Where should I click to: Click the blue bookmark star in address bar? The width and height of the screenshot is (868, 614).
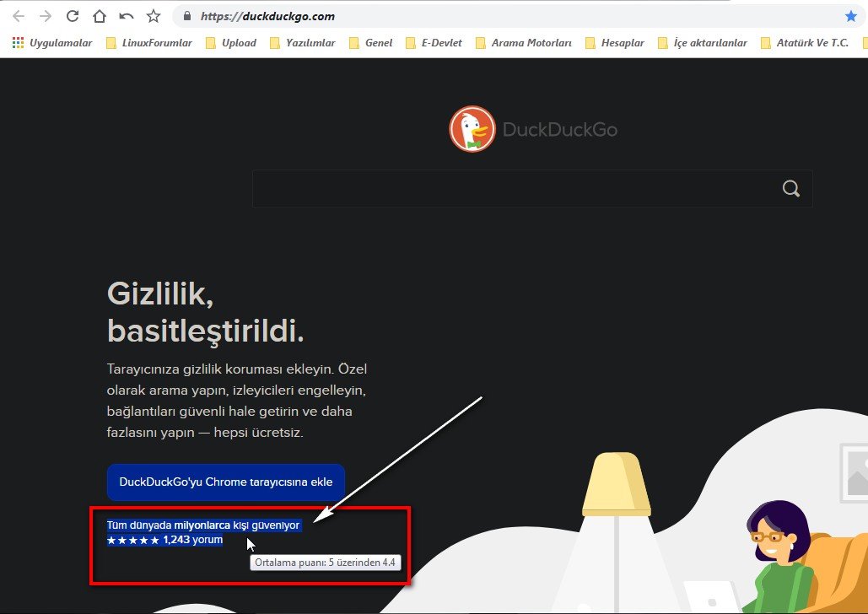(851, 16)
